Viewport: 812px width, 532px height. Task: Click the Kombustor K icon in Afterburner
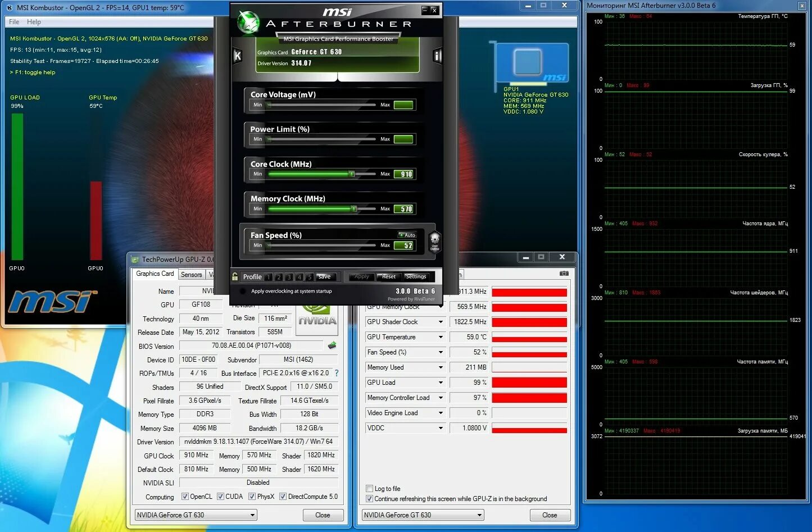coord(237,56)
